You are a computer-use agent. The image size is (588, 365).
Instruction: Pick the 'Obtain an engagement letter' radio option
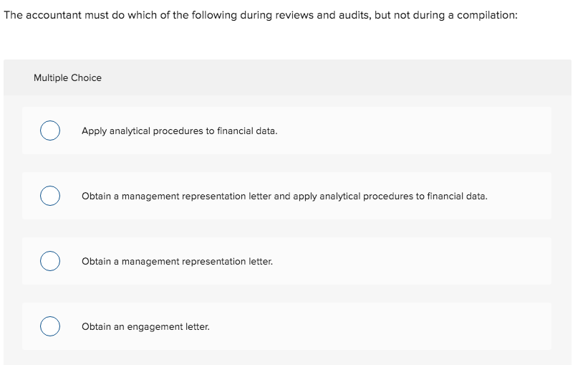point(50,326)
